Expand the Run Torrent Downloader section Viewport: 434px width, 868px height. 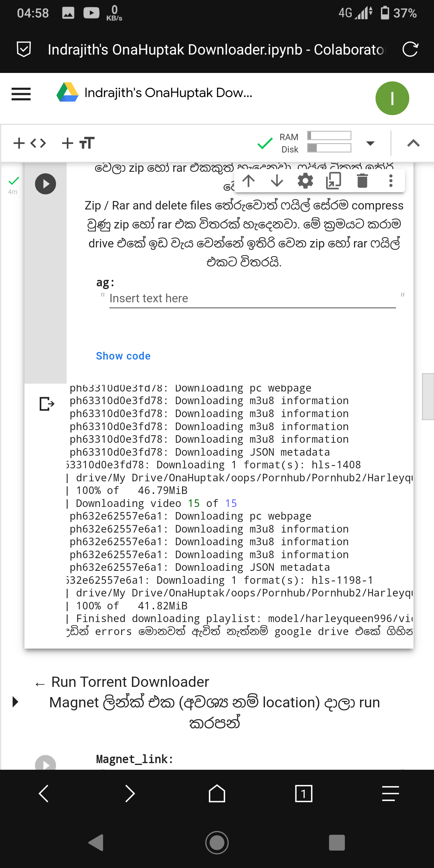pyautogui.click(x=15, y=702)
